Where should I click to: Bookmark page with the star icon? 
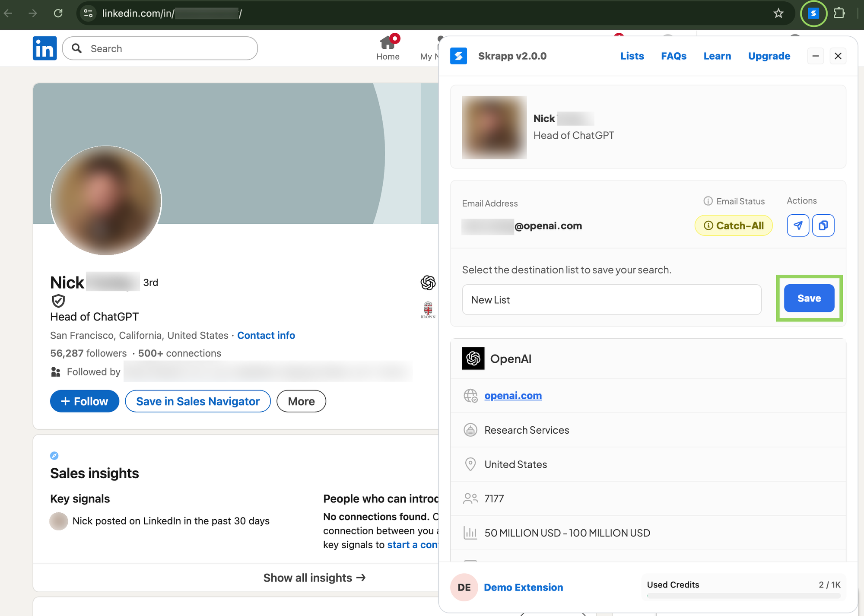[x=778, y=13]
